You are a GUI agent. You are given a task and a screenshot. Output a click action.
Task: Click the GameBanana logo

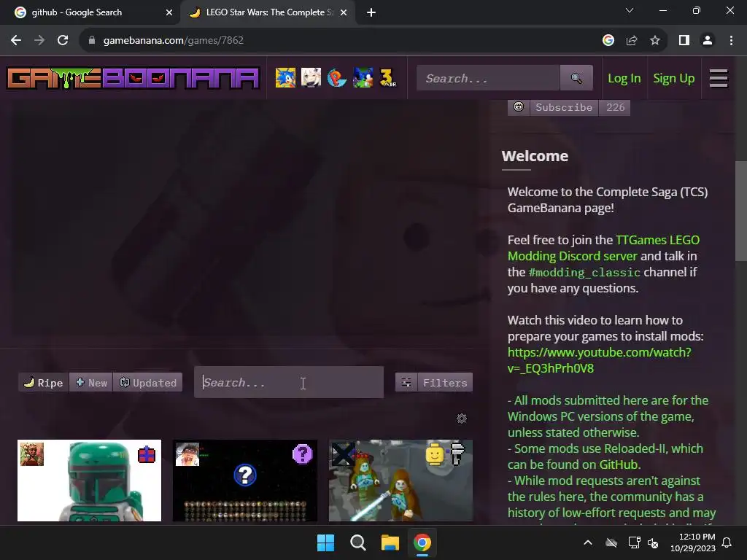(x=133, y=78)
